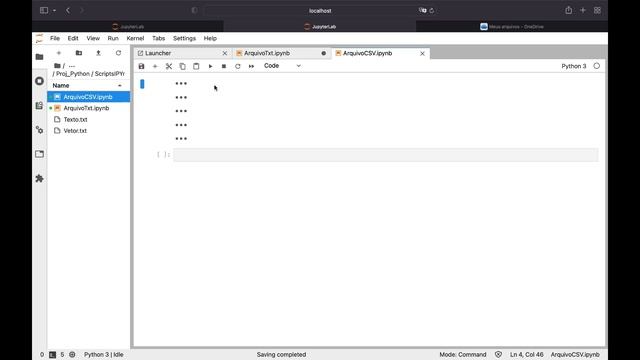
Task: Copy the selected cells
Action: coord(182,66)
